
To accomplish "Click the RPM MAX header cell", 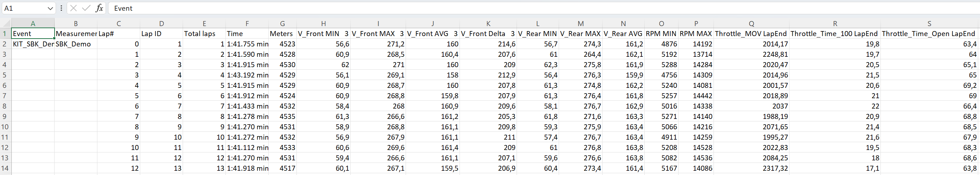I will point(695,34).
